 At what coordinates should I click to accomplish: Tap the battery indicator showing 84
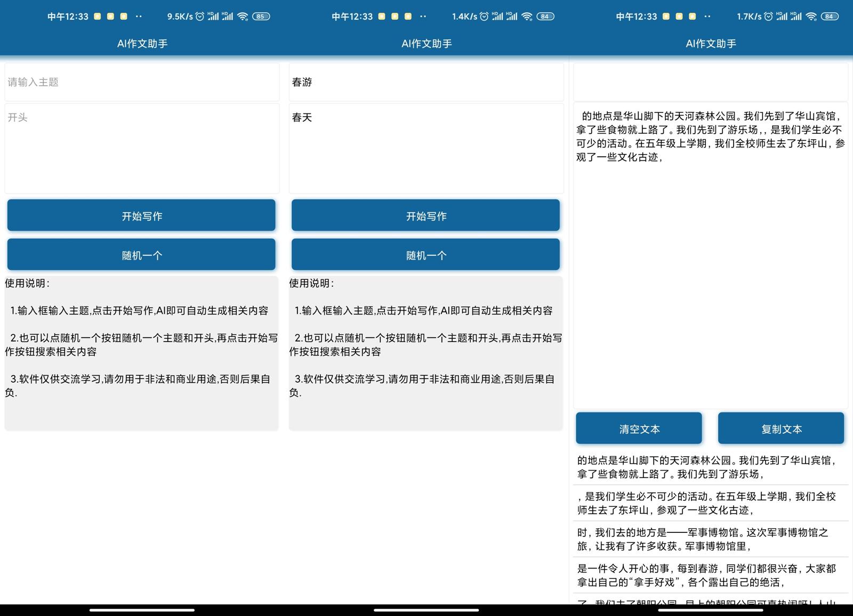point(830,17)
